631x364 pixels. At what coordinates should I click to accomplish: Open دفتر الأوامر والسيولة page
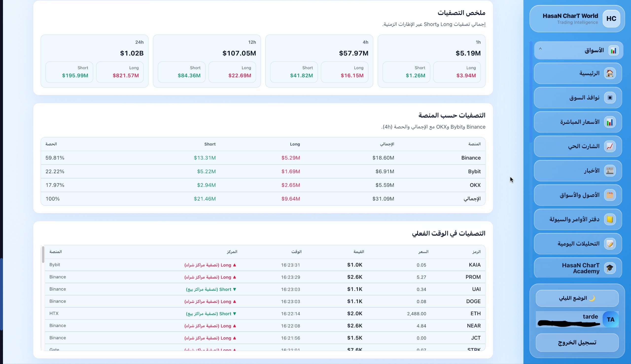point(578,220)
